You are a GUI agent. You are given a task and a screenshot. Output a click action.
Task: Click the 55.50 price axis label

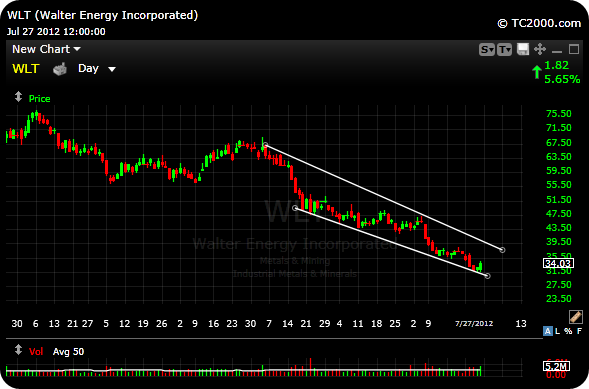pos(559,185)
